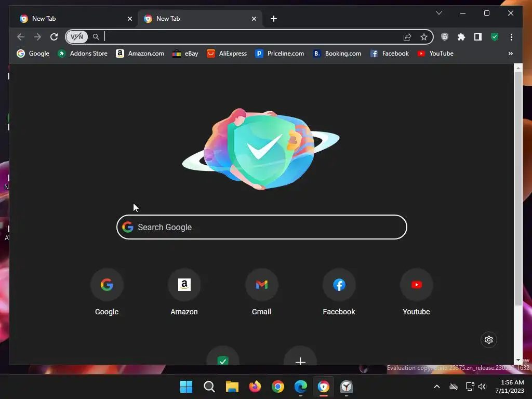Open the Amazon shortcut tile

coord(184,292)
